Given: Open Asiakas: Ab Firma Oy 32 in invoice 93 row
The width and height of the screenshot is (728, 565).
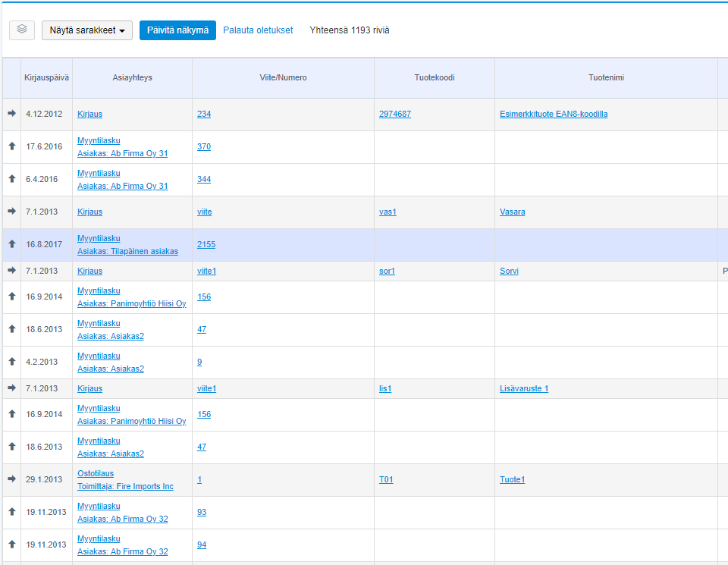Looking at the screenshot, I should tap(123, 519).
